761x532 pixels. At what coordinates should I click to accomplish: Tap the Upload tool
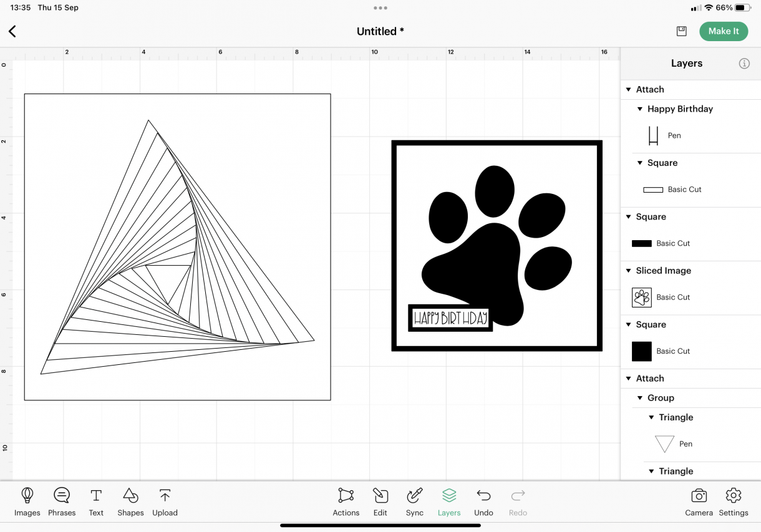[165, 501]
